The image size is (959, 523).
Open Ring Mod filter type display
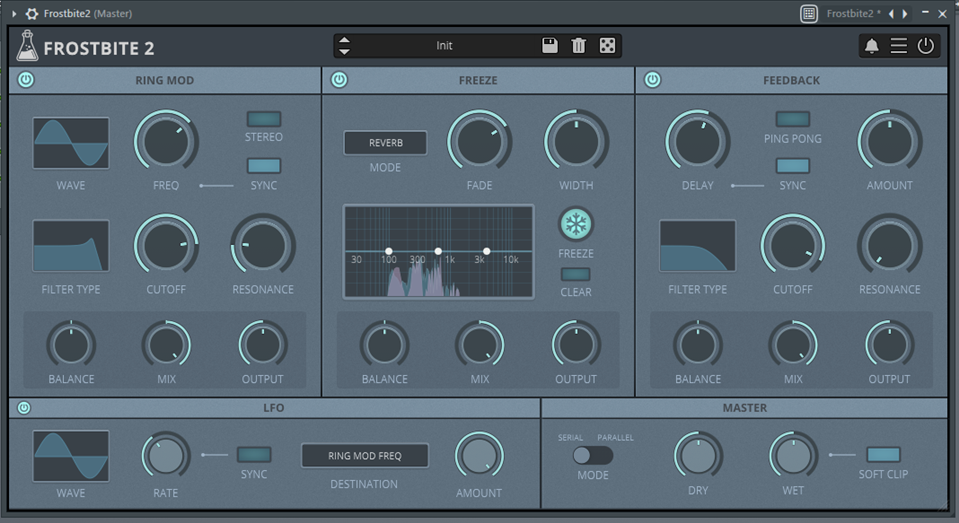(x=71, y=246)
